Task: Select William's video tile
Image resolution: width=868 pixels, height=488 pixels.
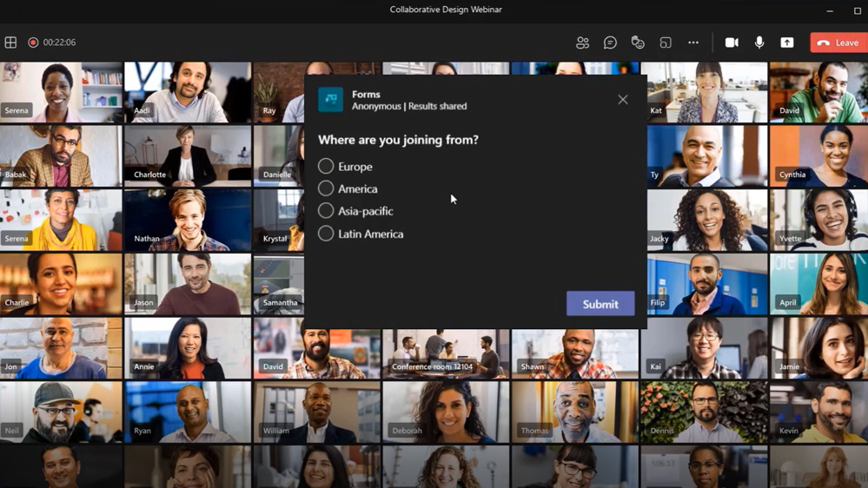Action: [x=316, y=412]
